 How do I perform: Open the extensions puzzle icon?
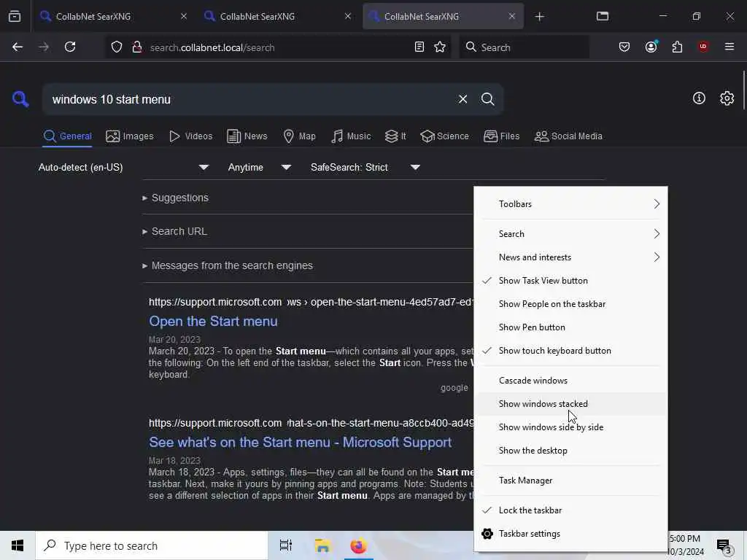pos(677,47)
